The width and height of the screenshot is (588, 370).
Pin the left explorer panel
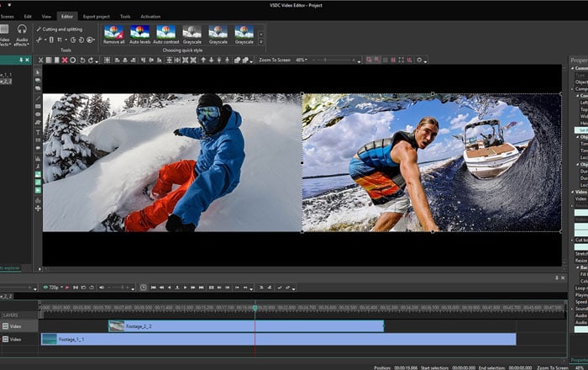pyautogui.click(x=21, y=60)
